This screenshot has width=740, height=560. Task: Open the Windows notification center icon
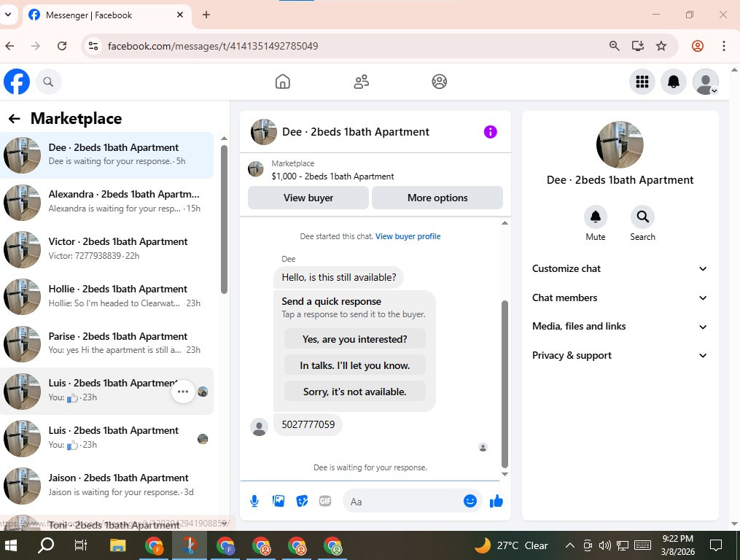pyautogui.click(x=715, y=546)
